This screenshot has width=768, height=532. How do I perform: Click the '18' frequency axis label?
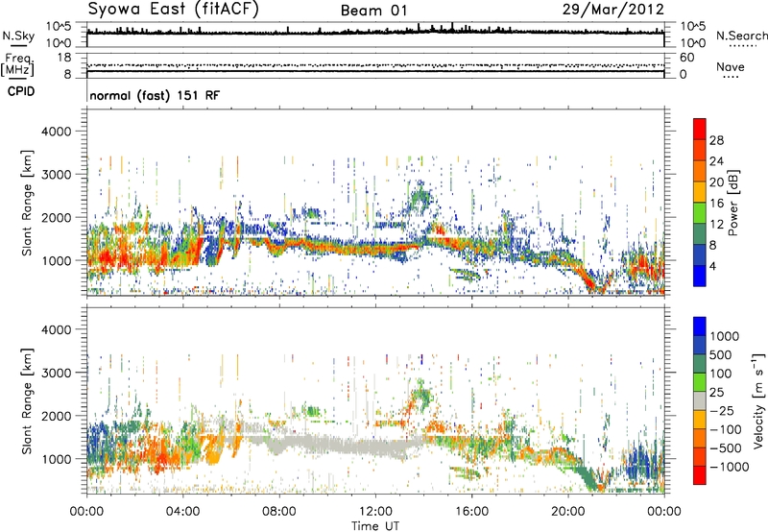(x=63, y=58)
